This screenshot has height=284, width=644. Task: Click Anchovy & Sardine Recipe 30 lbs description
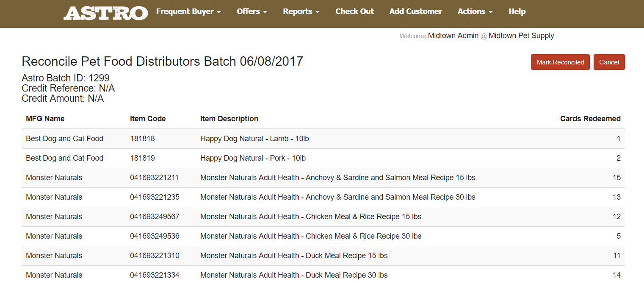pyautogui.click(x=338, y=197)
